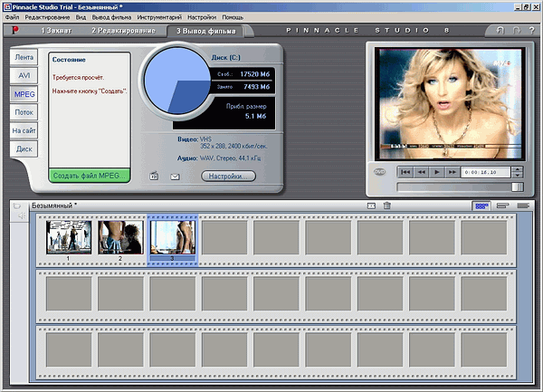Open the Инструментарий menu
Screen dimensions: 543x392
pyautogui.click(x=159, y=17)
